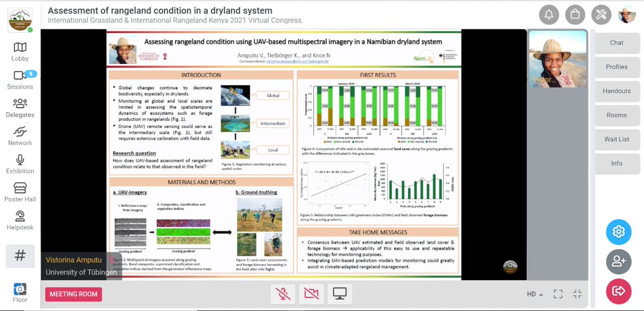This screenshot has width=644, height=311.
Task: Go to the Sessions section
Action: [x=20, y=80]
